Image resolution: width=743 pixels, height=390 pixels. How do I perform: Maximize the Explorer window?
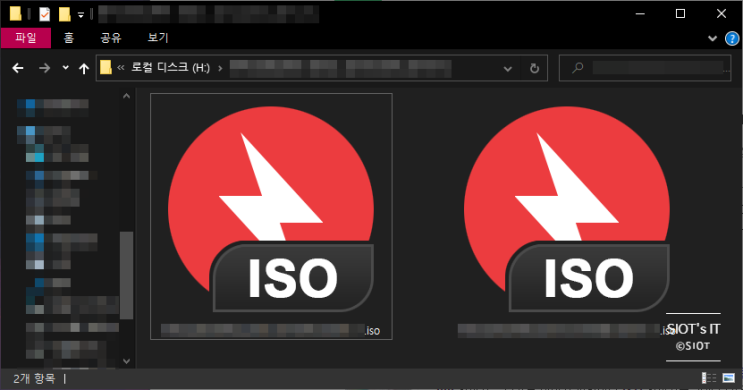[680, 14]
